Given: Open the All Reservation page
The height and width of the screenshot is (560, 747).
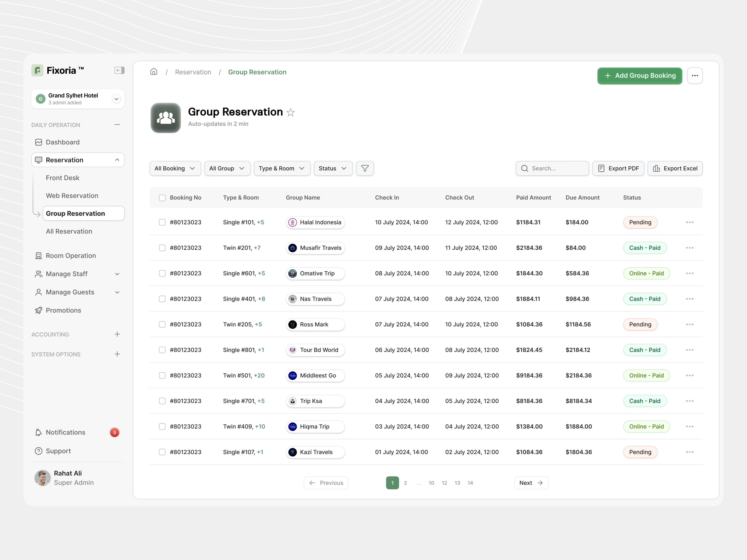Looking at the screenshot, I should click(x=69, y=231).
